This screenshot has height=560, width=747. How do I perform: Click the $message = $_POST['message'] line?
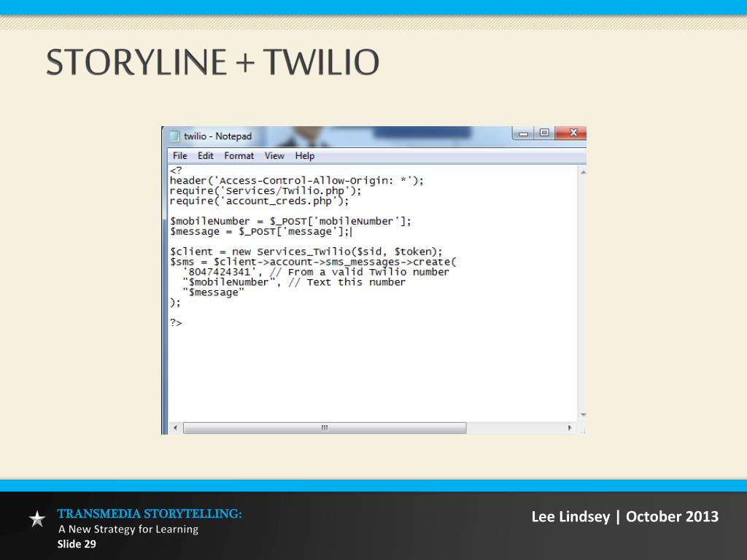pos(260,231)
